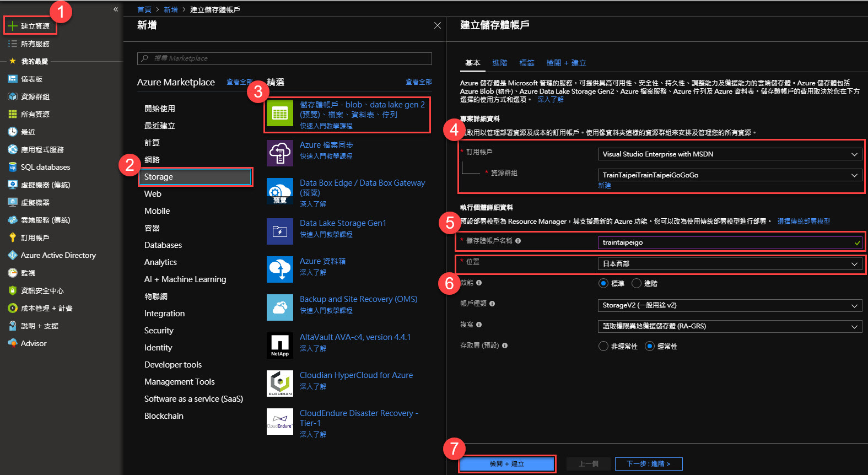Open the Location dropdown Japan West
The image size is (868, 475).
pyautogui.click(x=730, y=264)
